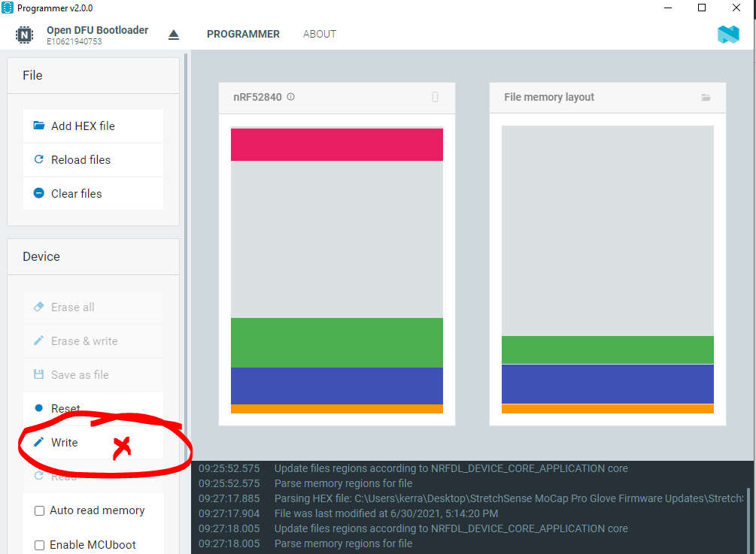756x554 pixels.
Task: Select the green region in nRF52840 memory
Action: tap(336, 343)
